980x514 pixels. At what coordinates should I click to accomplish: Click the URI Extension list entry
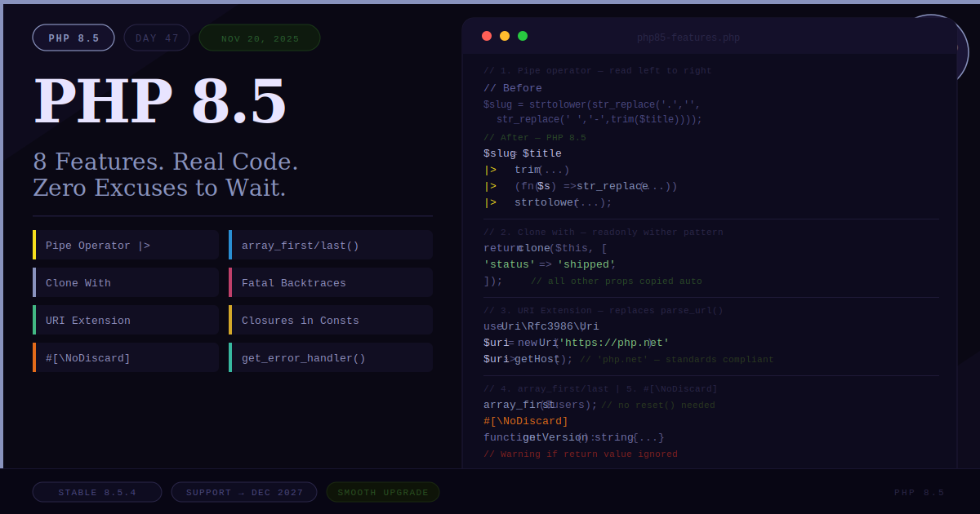pyautogui.click(x=126, y=320)
